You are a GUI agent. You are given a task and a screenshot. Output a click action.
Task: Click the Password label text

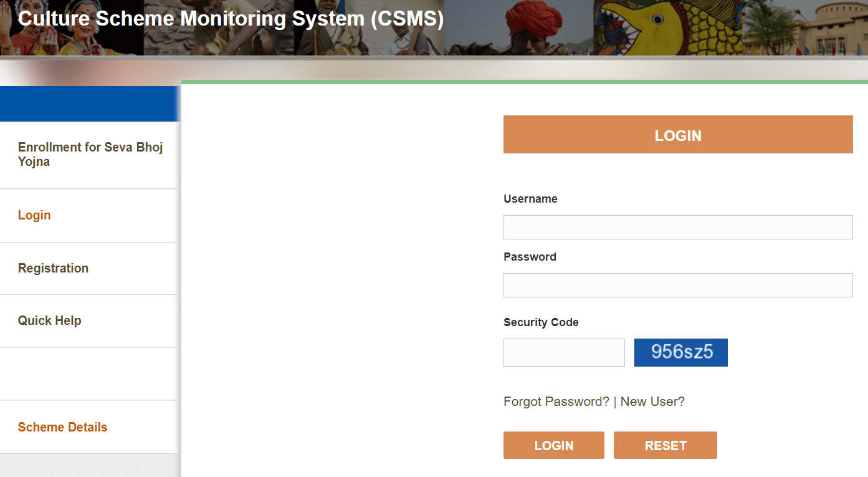coord(530,257)
